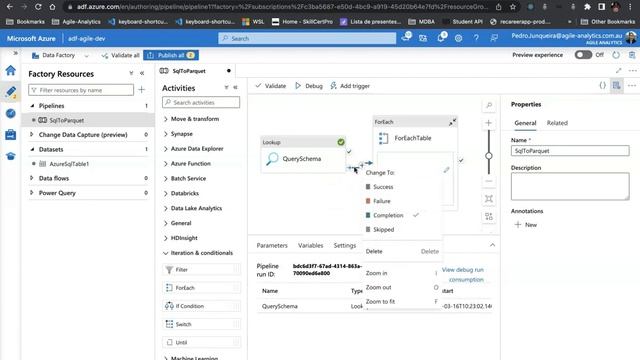Open the SqlToParquet pipeline tab
Viewport: 640px width, 360px height.
[x=189, y=71]
